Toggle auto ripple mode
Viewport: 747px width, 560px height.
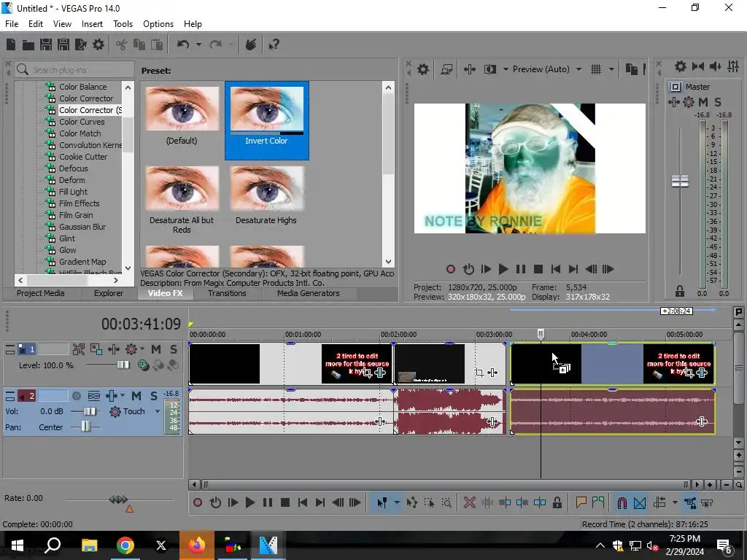pyautogui.click(x=659, y=503)
